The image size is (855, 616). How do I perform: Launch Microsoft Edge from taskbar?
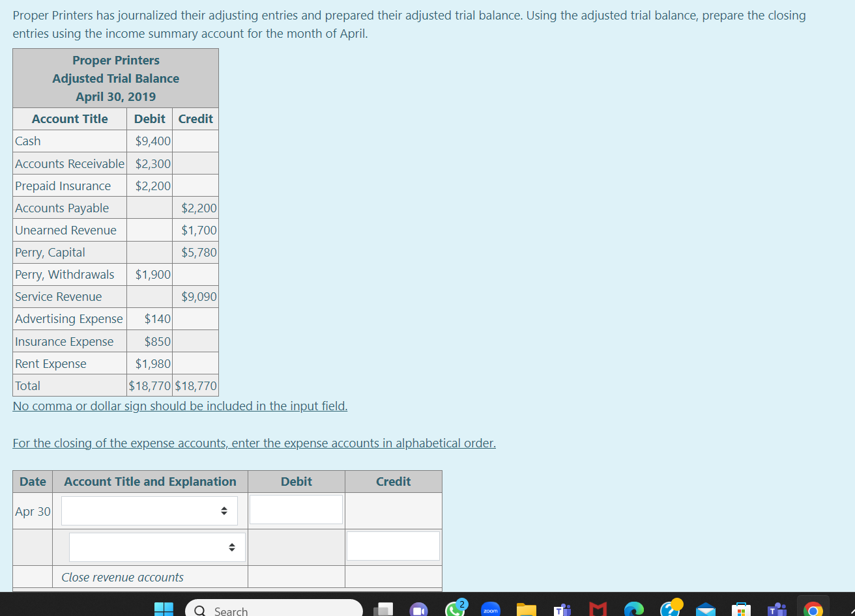[x=633, y=610]
